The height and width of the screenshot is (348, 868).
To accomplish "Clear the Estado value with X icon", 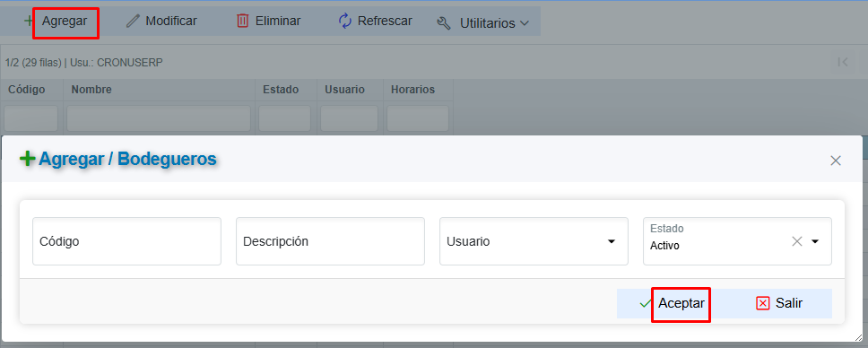I will pos(797,241).
